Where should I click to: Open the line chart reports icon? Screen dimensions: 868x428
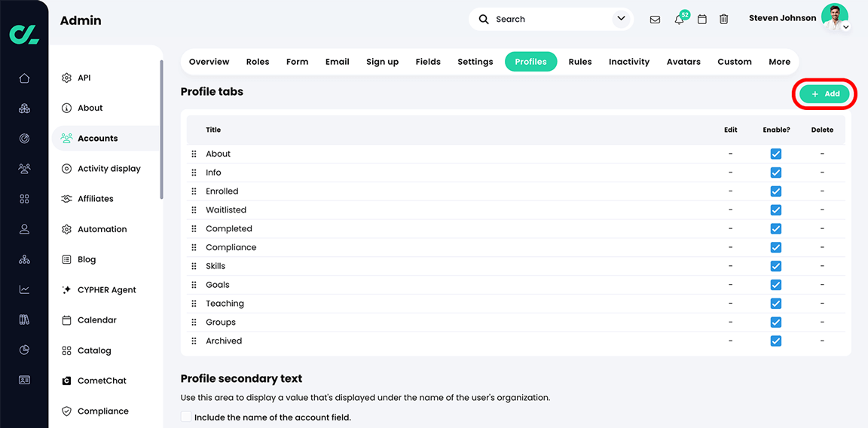tap(24, 289)
